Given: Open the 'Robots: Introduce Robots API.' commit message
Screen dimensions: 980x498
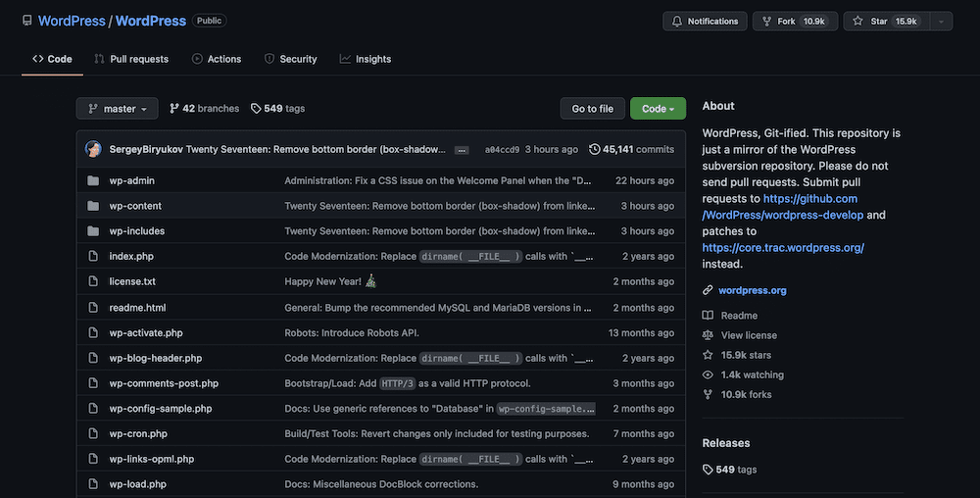Looking at the screenshot, I should [352, 333].
